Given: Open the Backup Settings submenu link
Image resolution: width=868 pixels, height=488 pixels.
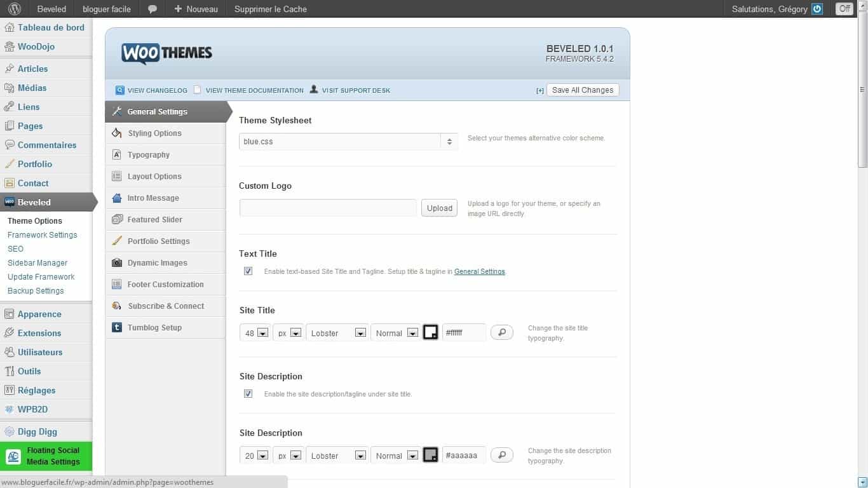Looking at the screenshot, I should (x=36, y=290).
